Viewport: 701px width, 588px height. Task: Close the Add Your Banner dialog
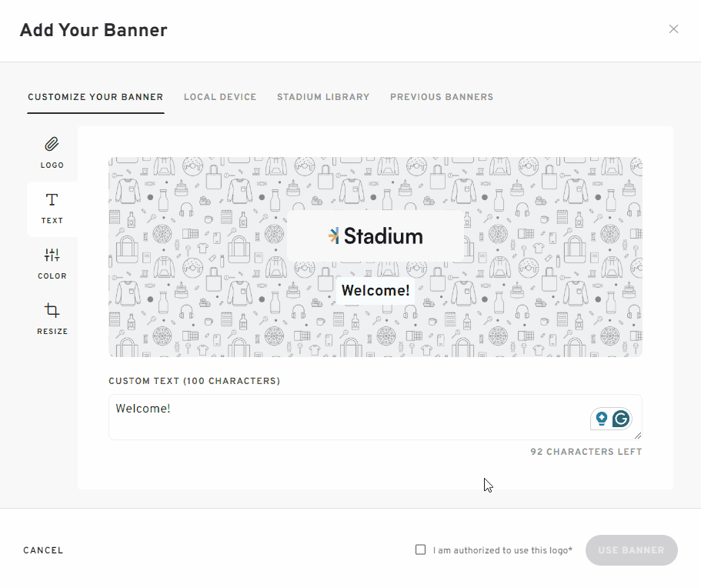coord(673,29)
